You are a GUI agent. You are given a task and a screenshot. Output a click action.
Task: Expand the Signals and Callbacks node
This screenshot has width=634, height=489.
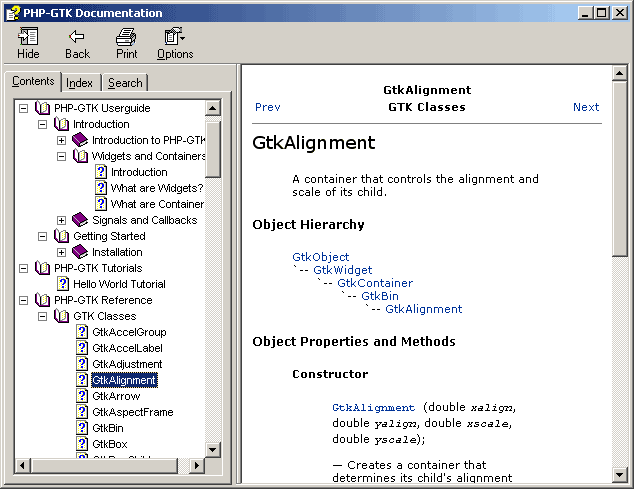coord(62,220)
